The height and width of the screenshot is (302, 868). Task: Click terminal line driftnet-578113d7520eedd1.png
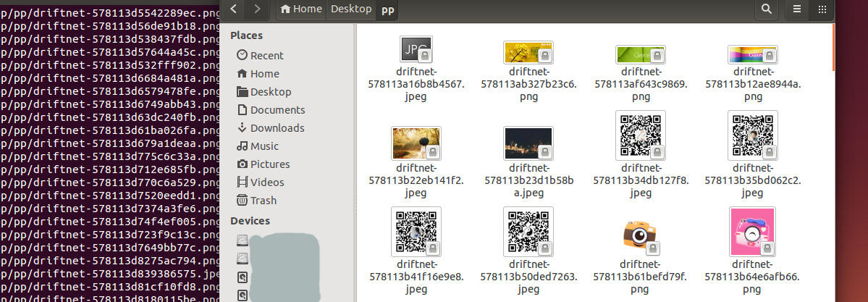[109, 196]
